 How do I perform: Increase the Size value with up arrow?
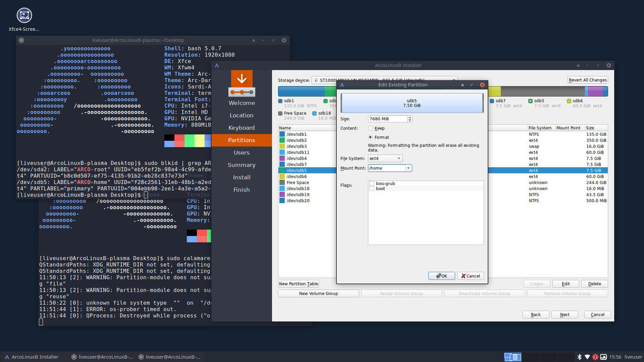click(410, 118)
